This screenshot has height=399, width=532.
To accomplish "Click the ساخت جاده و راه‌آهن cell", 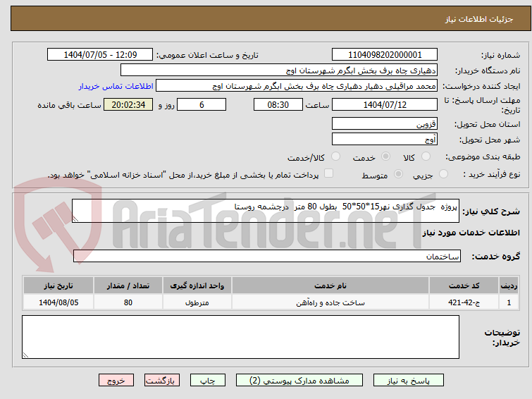I will click(x=330, y=302).
